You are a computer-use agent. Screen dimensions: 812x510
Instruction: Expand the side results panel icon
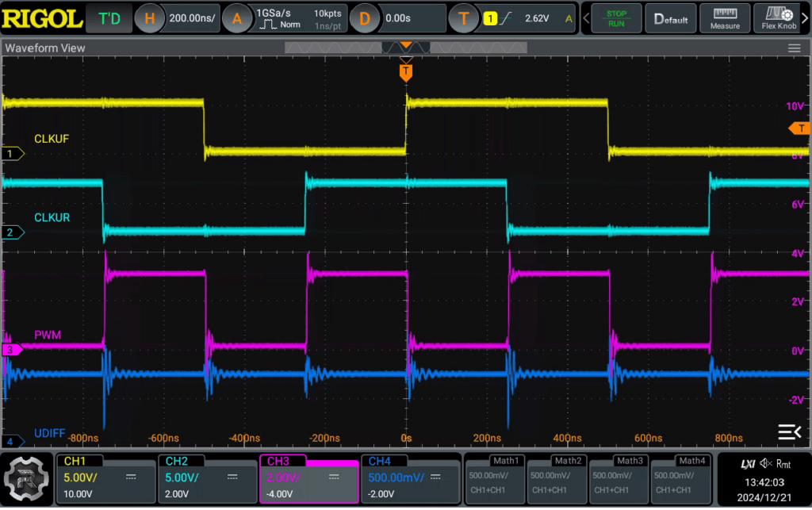point(789,431)
